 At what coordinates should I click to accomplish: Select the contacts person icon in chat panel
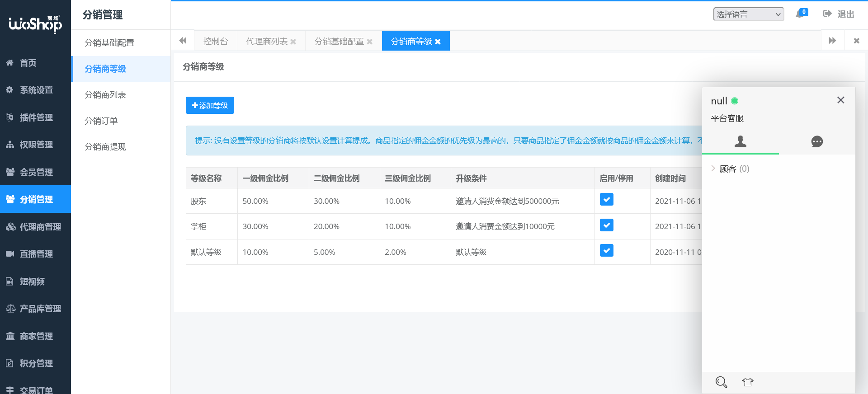740,141
